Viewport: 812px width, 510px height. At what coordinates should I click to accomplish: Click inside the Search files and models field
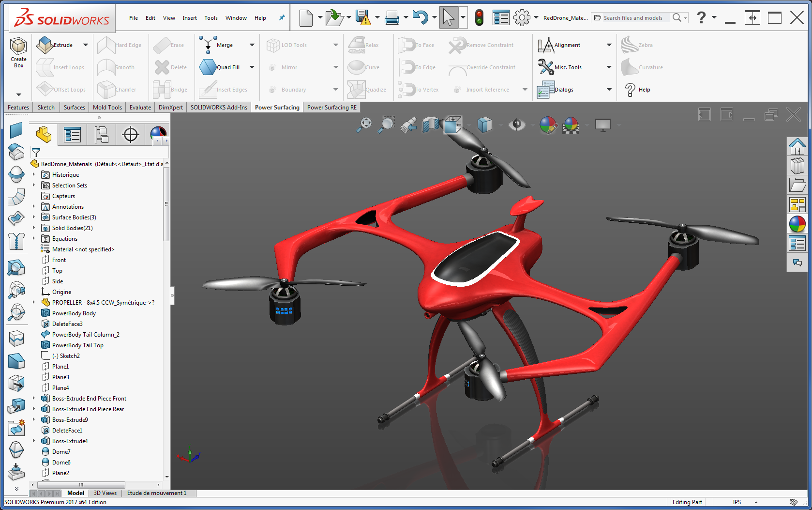(x=634, y=17)
